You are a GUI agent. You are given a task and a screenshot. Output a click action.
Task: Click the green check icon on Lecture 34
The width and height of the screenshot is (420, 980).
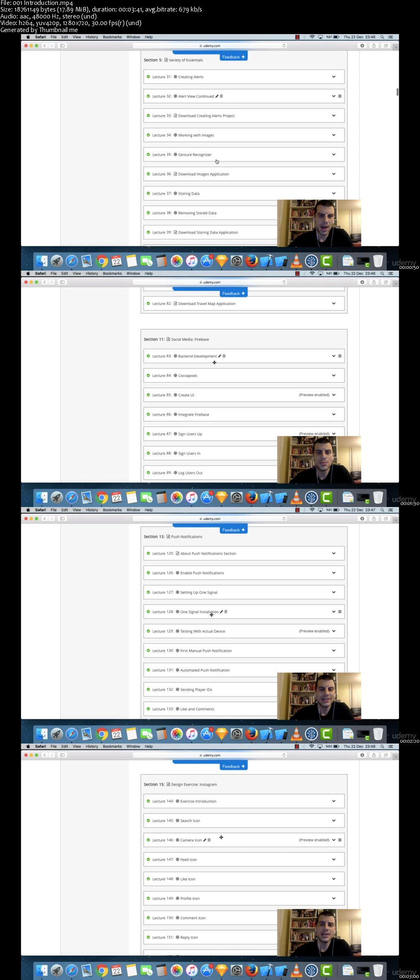148,135
